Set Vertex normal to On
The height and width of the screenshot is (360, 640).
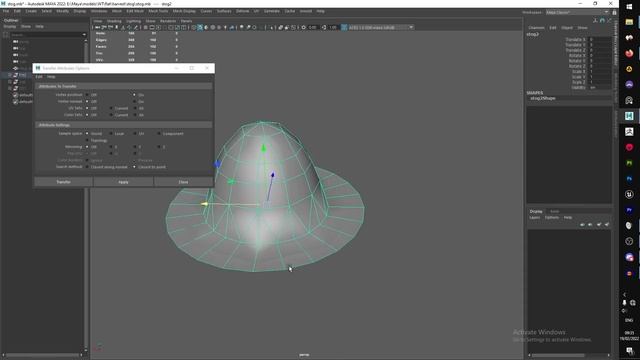[x=134, y=101]
